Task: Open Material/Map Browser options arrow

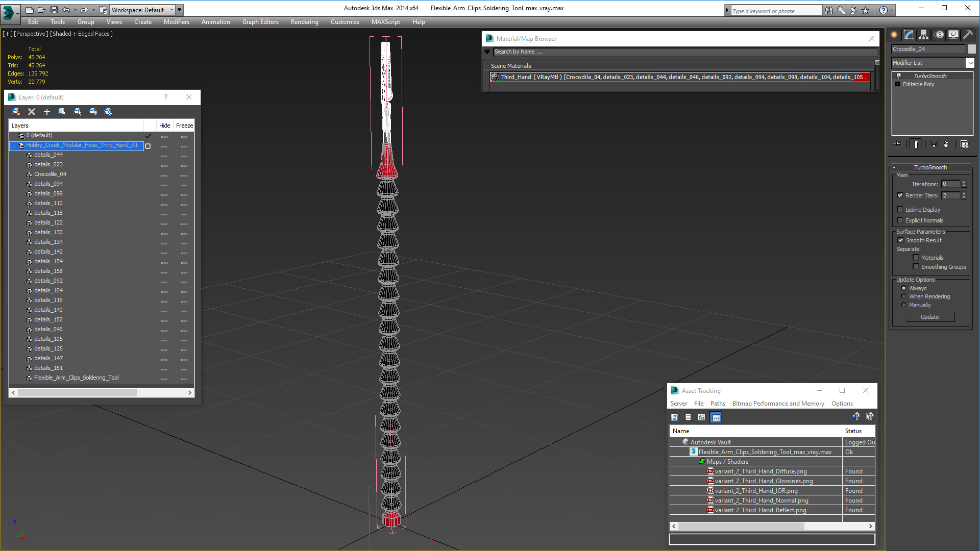Action: pyautogui.click(x=487, y=52)
